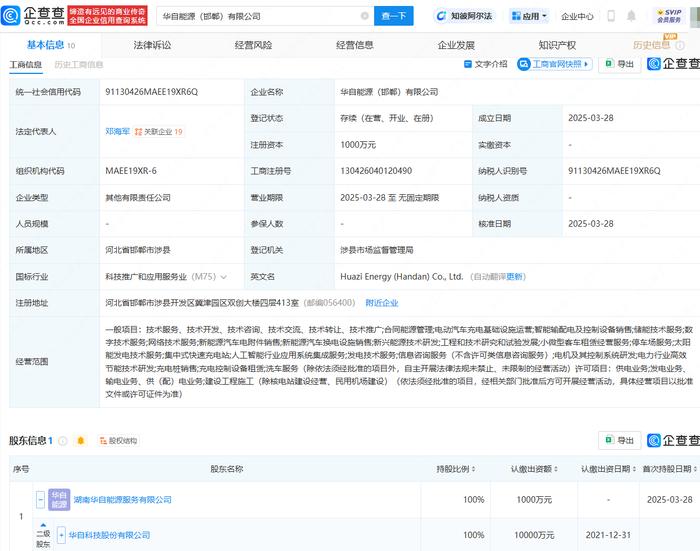Collapse arrow above 二级股东
The width and height of the screenshot is (700, 551).
tap(43, 525)
